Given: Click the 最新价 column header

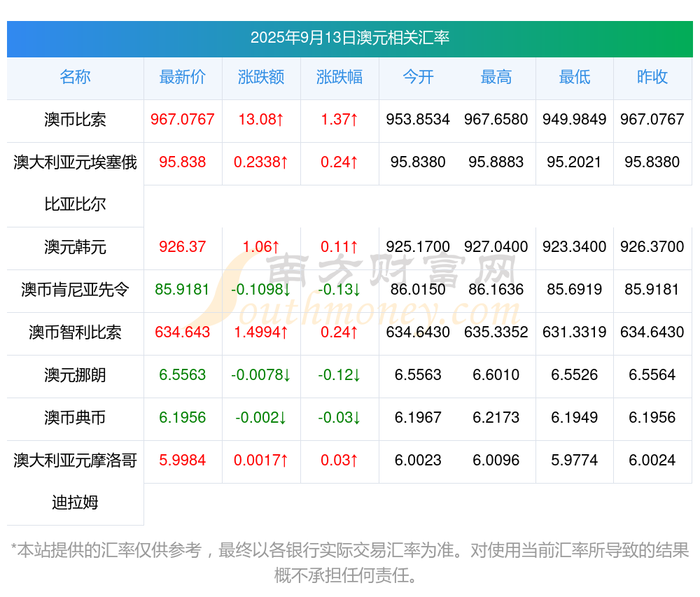Looking at the screenshot, I should (x=183, y=77).
